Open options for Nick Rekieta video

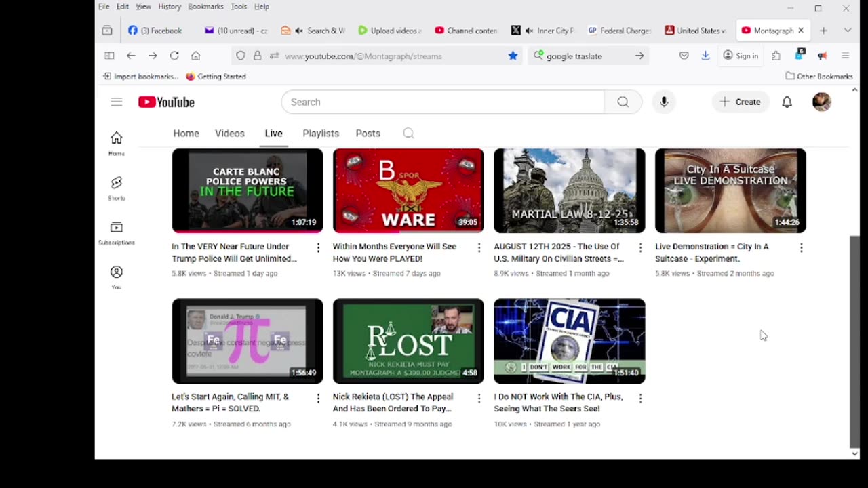[479, 399]
